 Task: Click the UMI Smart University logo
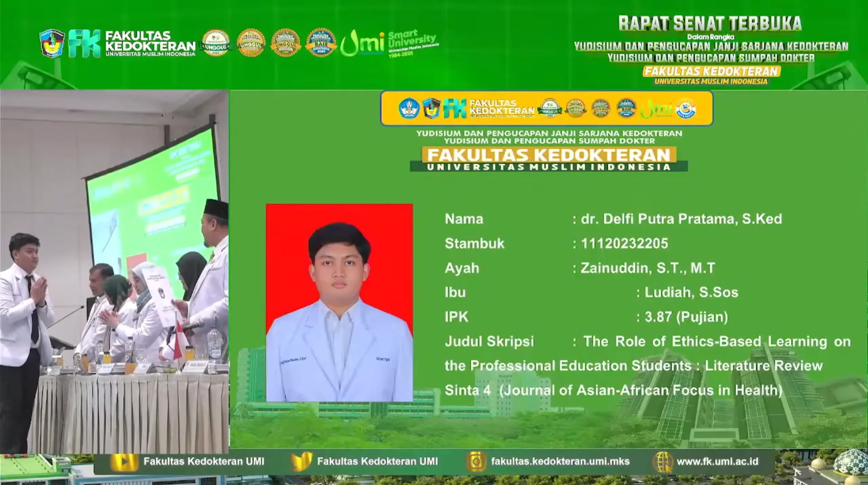[x=389, y=43]
